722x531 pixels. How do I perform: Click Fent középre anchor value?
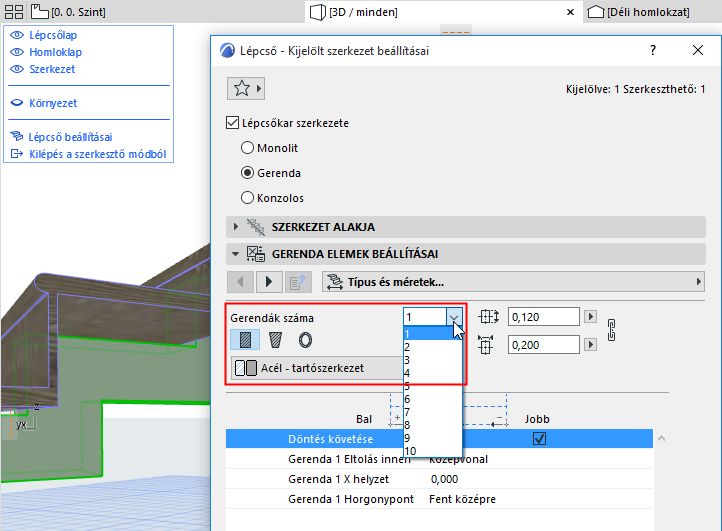point(462,499)
